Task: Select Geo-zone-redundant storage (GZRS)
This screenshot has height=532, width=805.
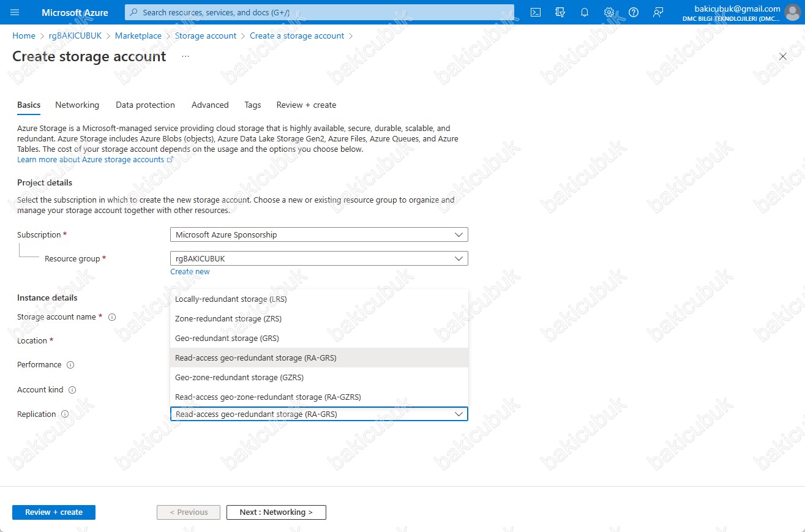Action: tap(319, 378)
